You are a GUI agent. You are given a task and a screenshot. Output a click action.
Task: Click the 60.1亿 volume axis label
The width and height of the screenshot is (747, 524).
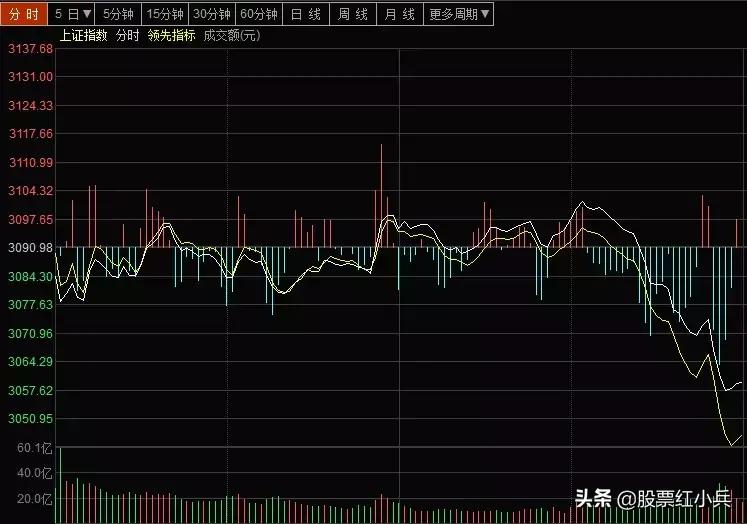[x=34, y=448]
